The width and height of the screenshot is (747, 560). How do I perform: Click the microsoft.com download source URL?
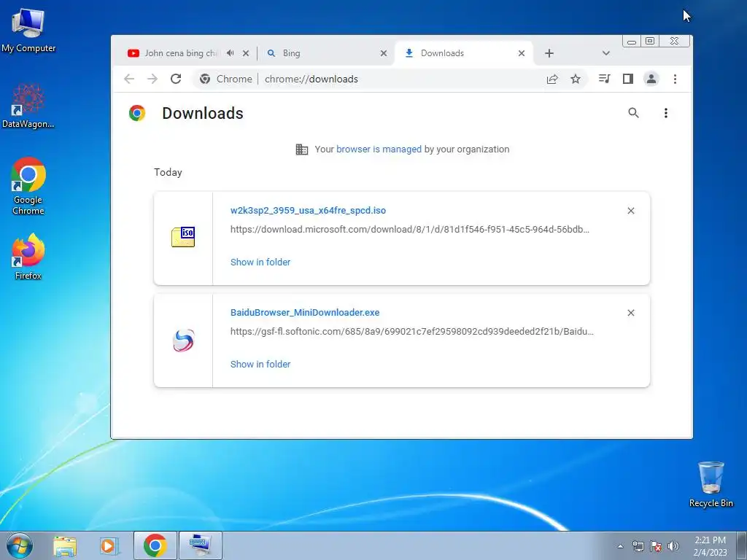click(410, 230)
